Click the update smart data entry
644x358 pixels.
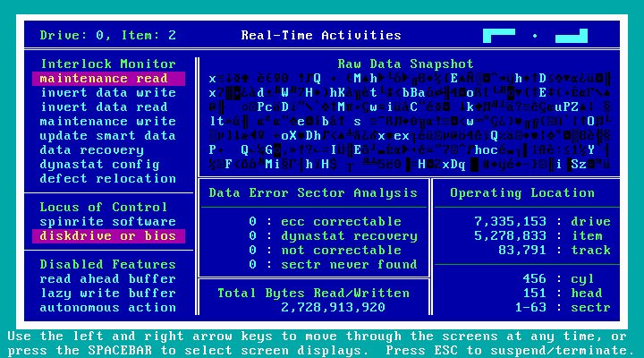(x=108, y=135)
